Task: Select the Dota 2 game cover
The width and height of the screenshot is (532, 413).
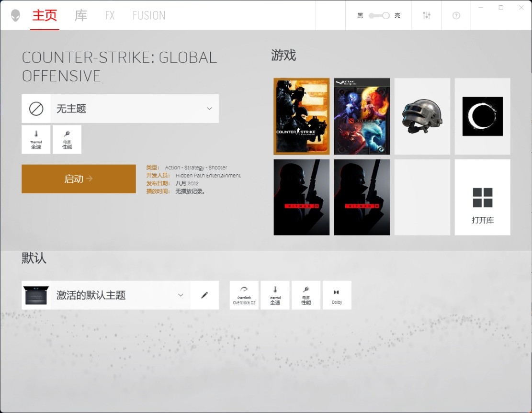Action: pos(362,116)
